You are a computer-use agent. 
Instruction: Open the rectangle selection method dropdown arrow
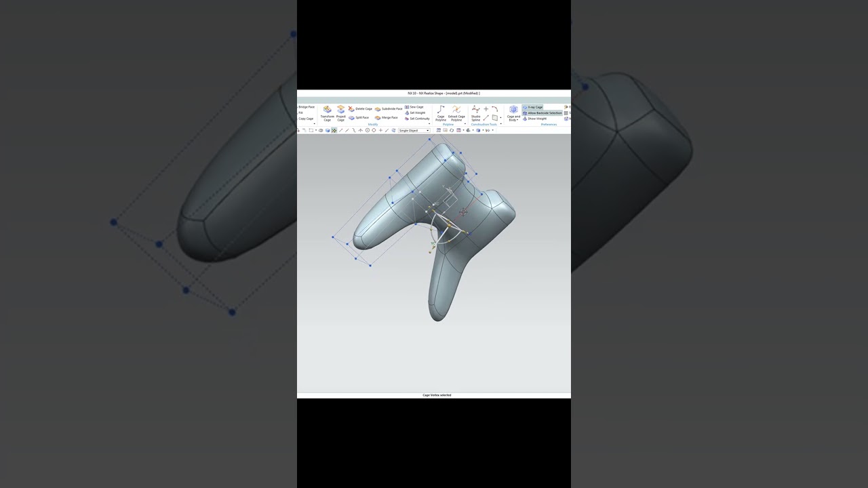point(316,130)
